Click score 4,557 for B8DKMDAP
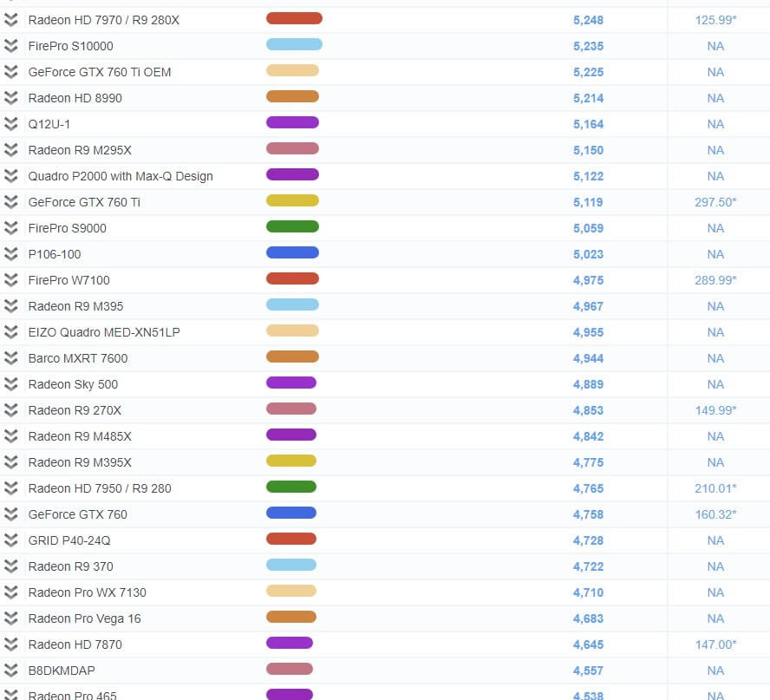 588,671
